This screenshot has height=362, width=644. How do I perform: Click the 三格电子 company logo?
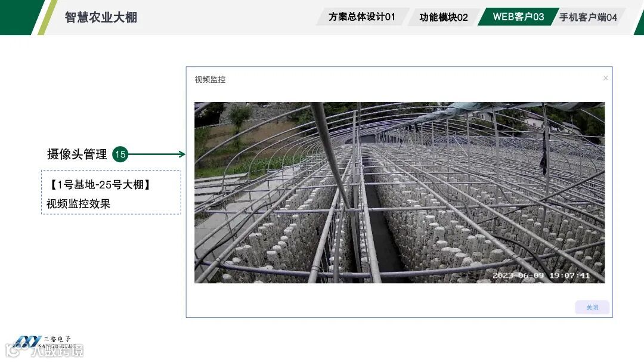point(43,342)
